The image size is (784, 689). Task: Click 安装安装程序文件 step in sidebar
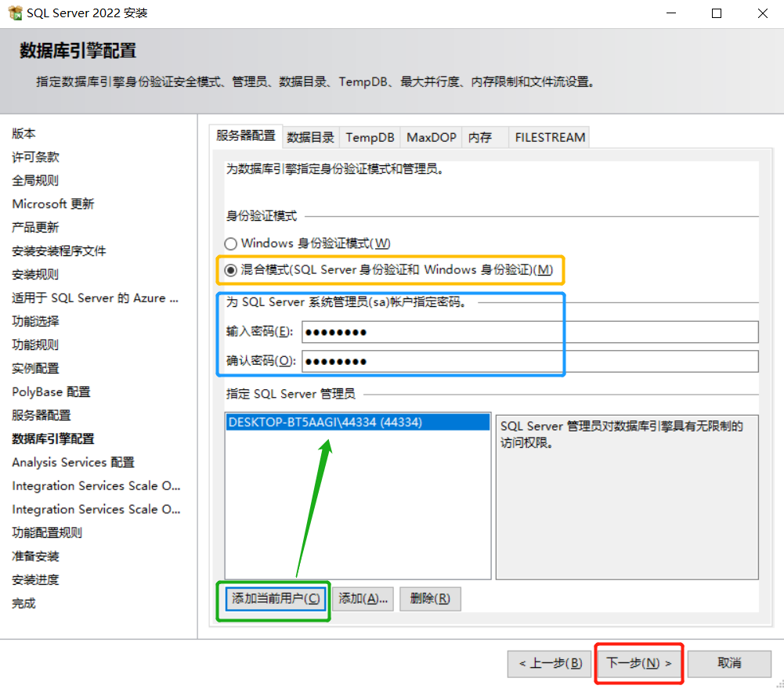pyautogui.click(x=59, y=251)
